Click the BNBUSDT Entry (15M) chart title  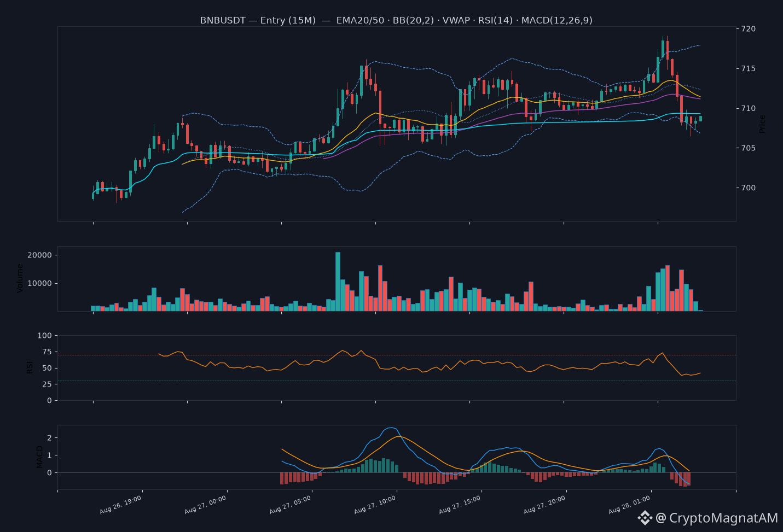pos(396,21)
